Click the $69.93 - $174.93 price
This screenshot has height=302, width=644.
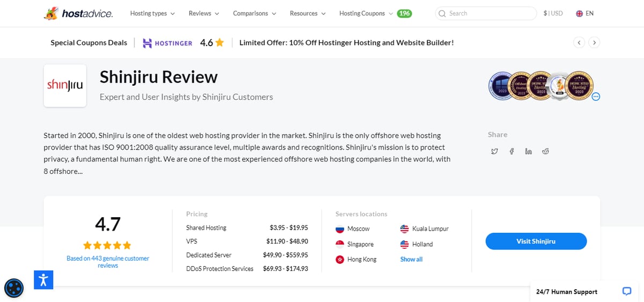pos(286,269)
